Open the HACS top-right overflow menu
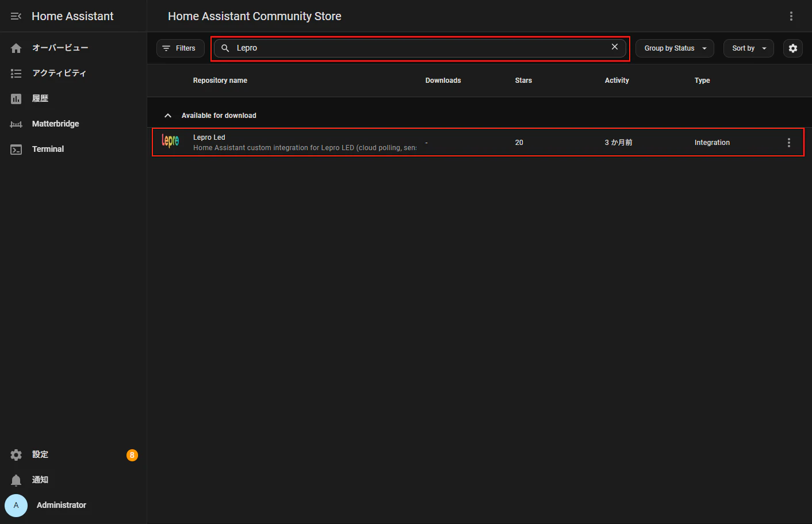 [x=791, y=16]
